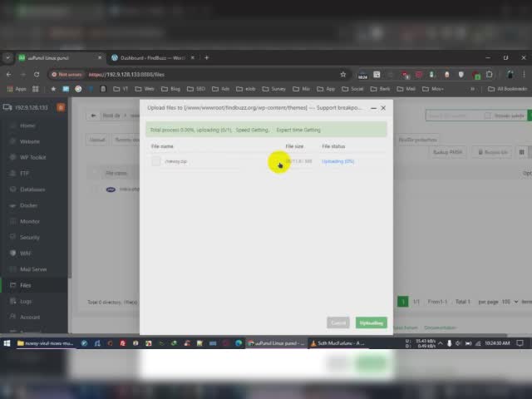Toggle the checkbox beside the search field

click(488, 116)
